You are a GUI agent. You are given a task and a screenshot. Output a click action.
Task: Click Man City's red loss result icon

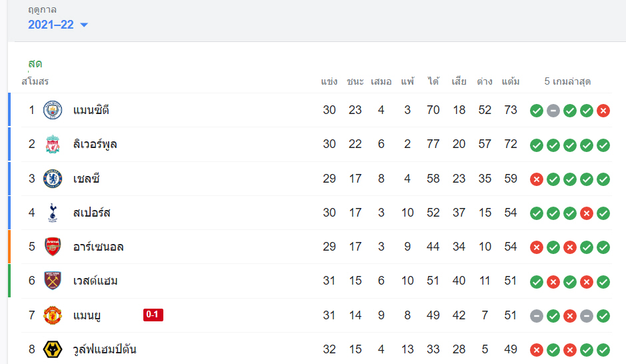pyautogui.click(x=603, y=111)
